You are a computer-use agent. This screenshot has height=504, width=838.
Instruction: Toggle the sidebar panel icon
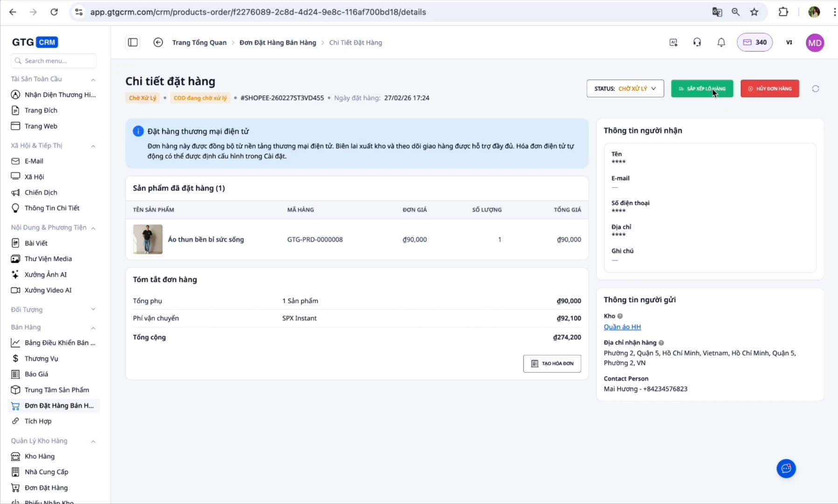click(x=133, y=42)
